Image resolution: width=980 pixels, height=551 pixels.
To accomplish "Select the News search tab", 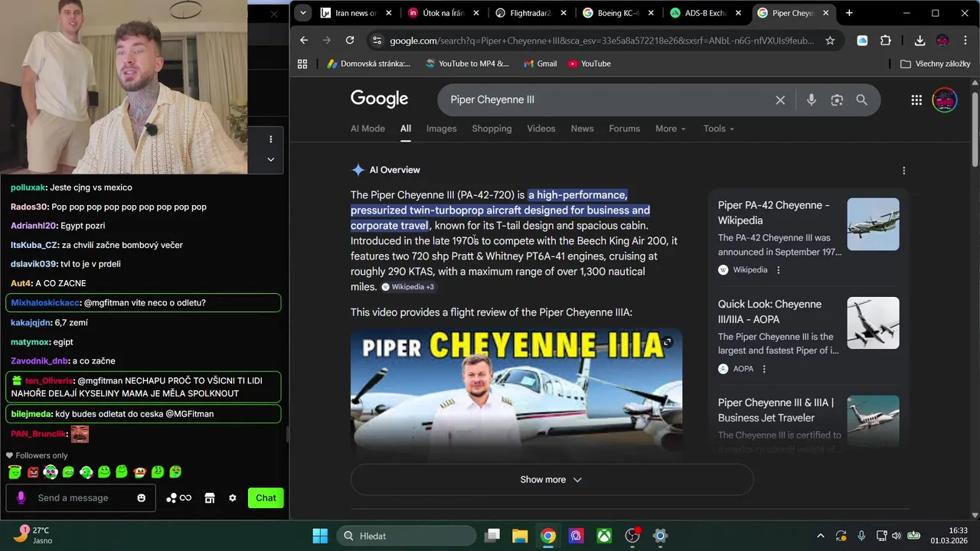I will [582, 129].
